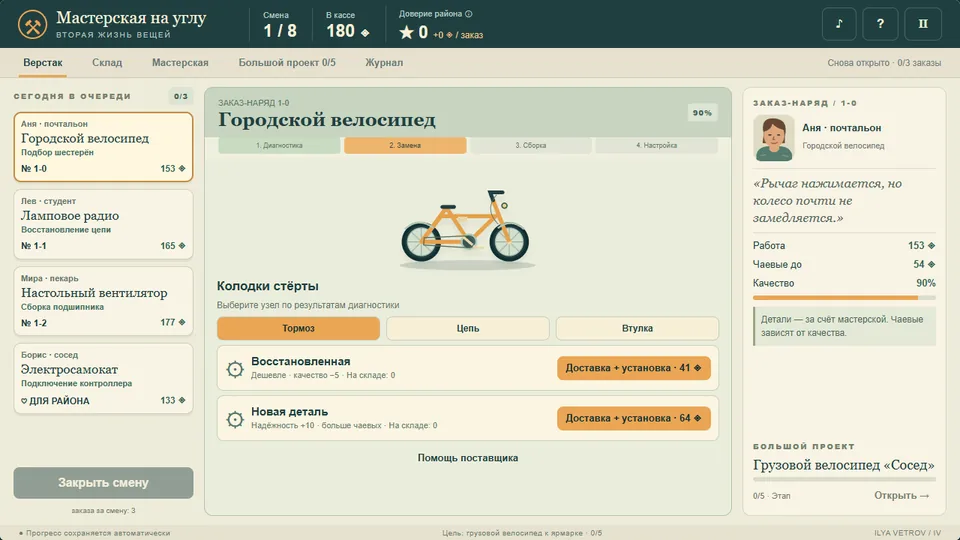Viewport: 960px width, 540px height.
Task: Click the Грузовой велосипед «Сосед» title
Action: pos(844,465)
